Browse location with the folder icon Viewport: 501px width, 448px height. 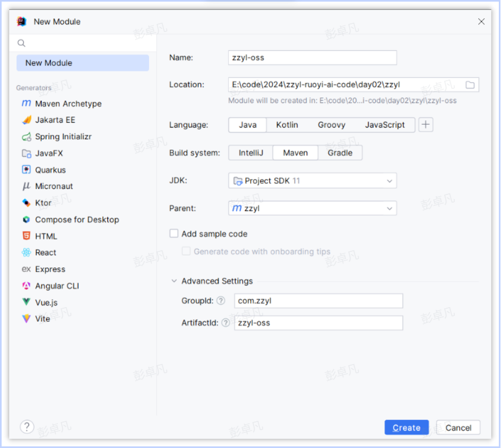(470, 85)
